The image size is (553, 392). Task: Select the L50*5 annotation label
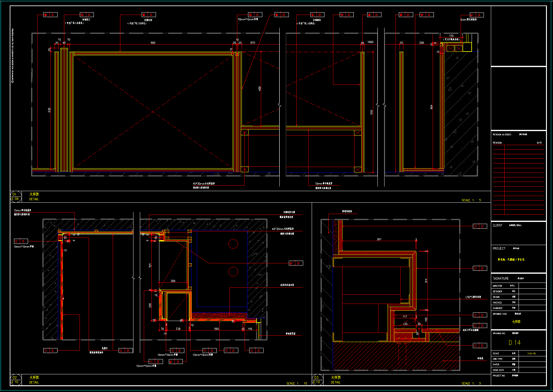[x=473, y=297]
